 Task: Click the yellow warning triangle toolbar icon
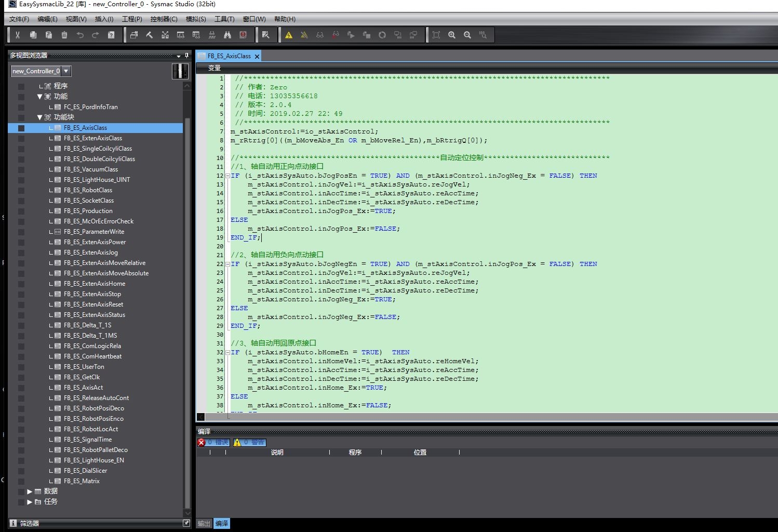click(289, 35)
